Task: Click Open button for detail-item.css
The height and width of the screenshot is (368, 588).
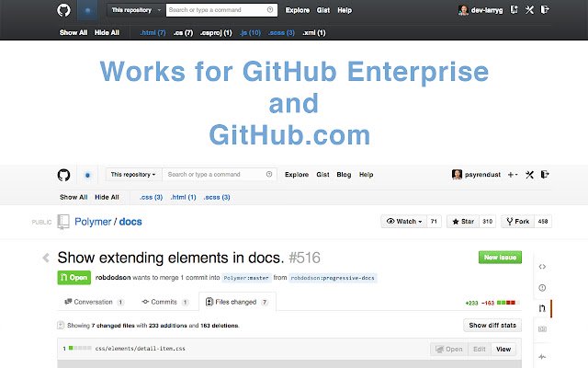Action: click(x=449, y=350)
